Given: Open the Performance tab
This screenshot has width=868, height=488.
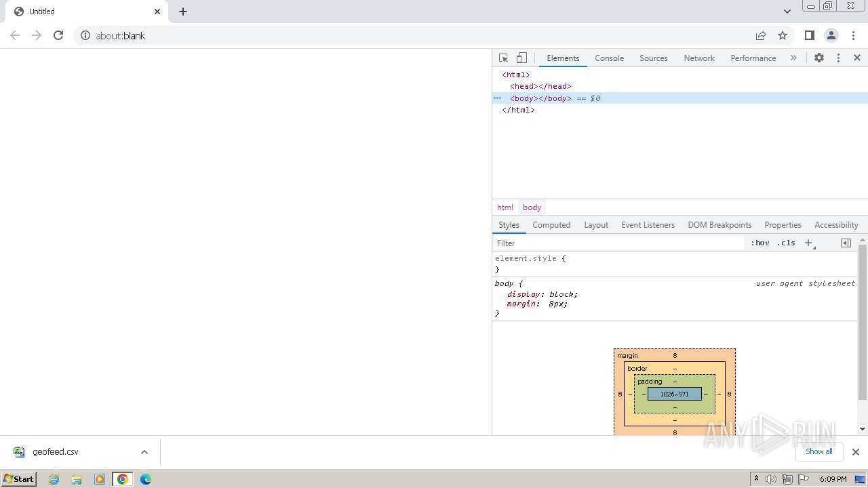Looking at the screenshot, I should pos(753,58).
